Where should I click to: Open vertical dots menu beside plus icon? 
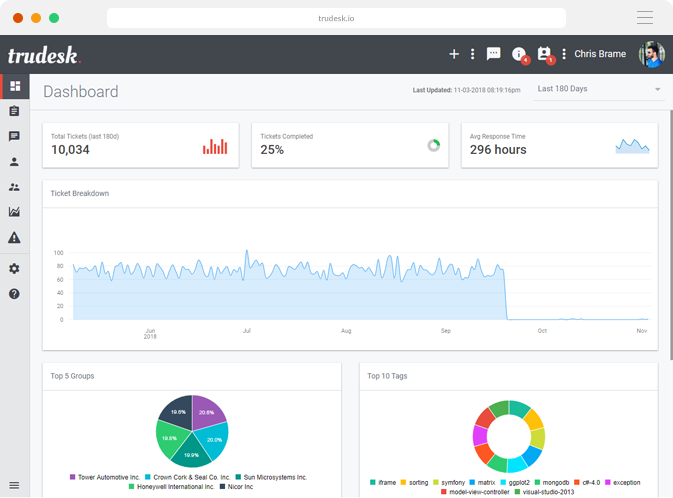[x=473, y=54]
